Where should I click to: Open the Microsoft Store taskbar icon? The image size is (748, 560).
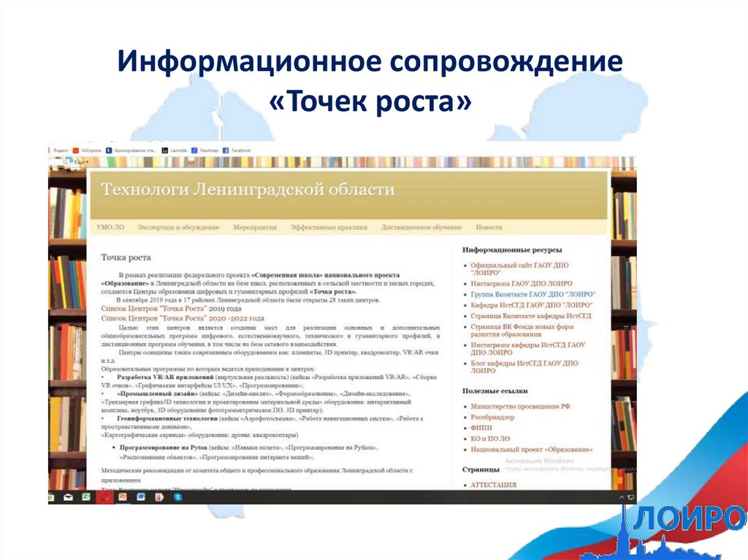click(50, 497)
